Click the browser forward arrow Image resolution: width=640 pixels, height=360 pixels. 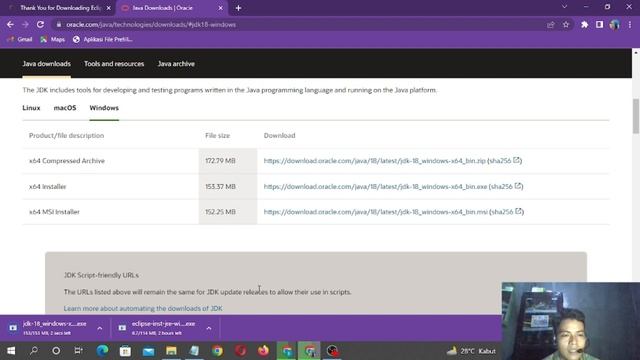pos(25,24)
